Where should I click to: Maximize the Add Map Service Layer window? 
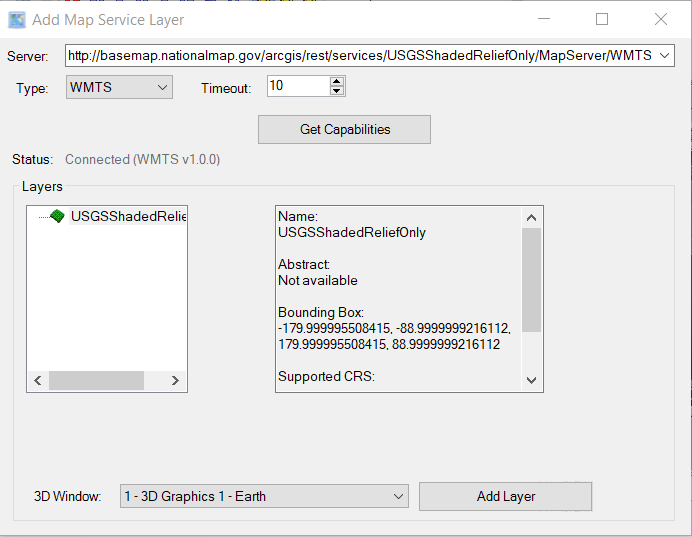[602, 19]
